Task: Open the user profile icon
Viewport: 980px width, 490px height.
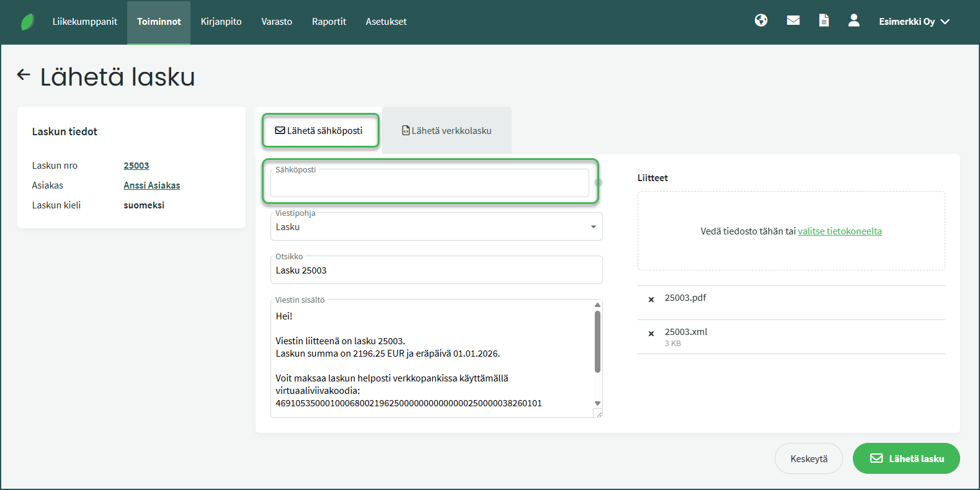Action: [x=854, y=20]
